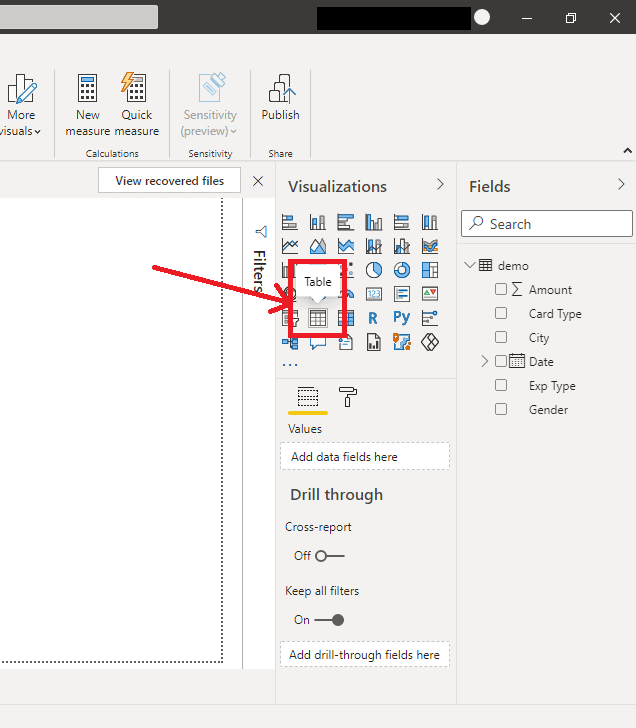Select the KPI visual

pyautogui.click(x=430, y=294)
